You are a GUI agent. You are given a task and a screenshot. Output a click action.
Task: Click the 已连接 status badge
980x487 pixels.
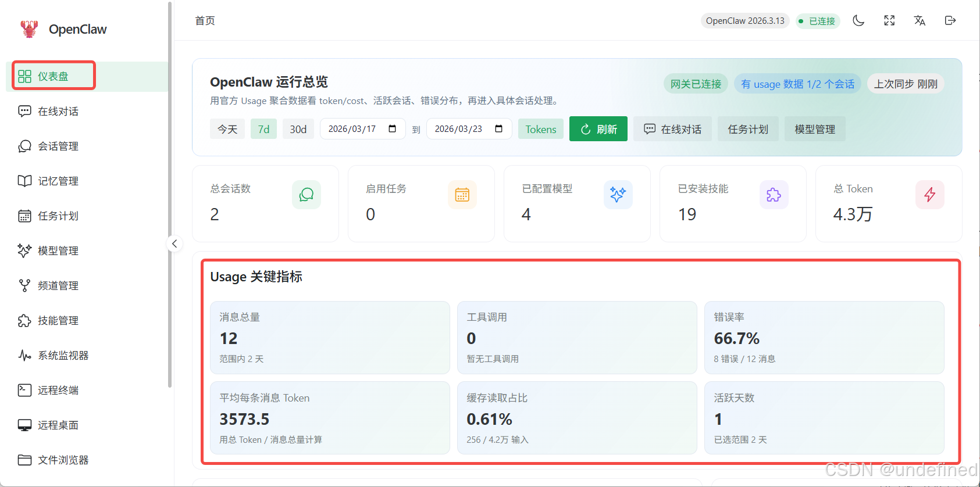click(x=818, y=21)
